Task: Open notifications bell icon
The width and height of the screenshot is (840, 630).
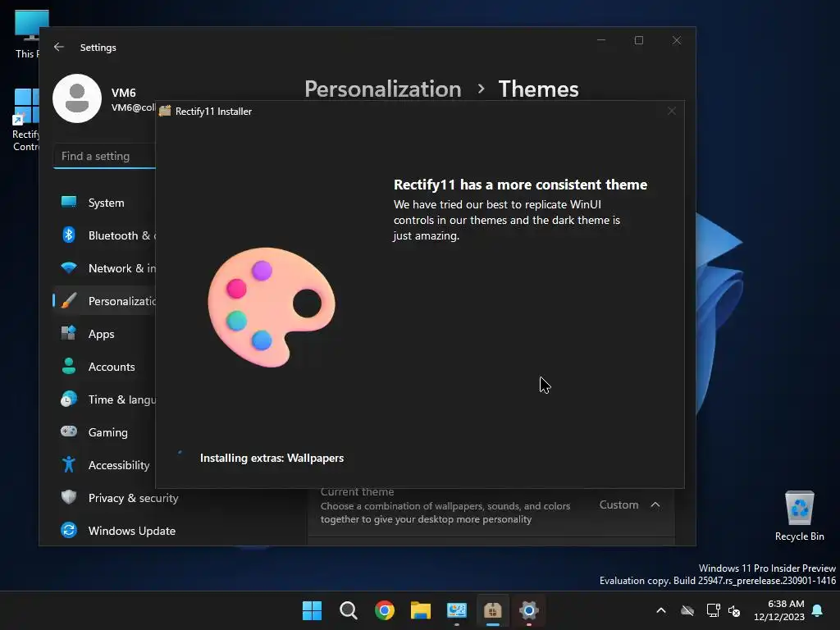Action: click(818, 610)
